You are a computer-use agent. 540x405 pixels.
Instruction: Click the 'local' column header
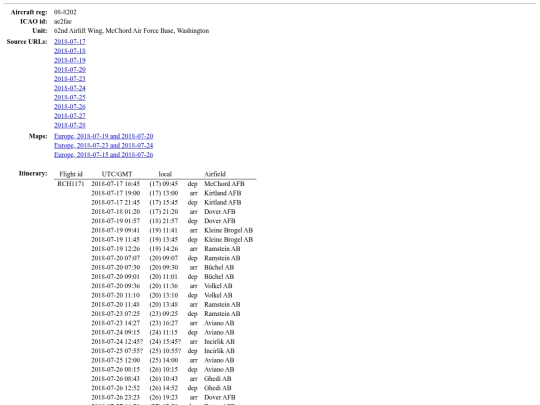(165, 174)
